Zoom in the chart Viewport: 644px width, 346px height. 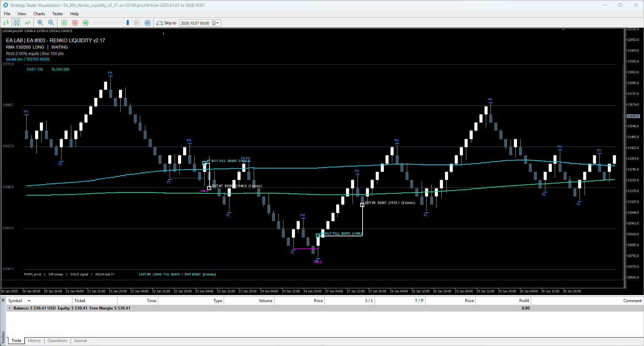[x=40, y=23]
